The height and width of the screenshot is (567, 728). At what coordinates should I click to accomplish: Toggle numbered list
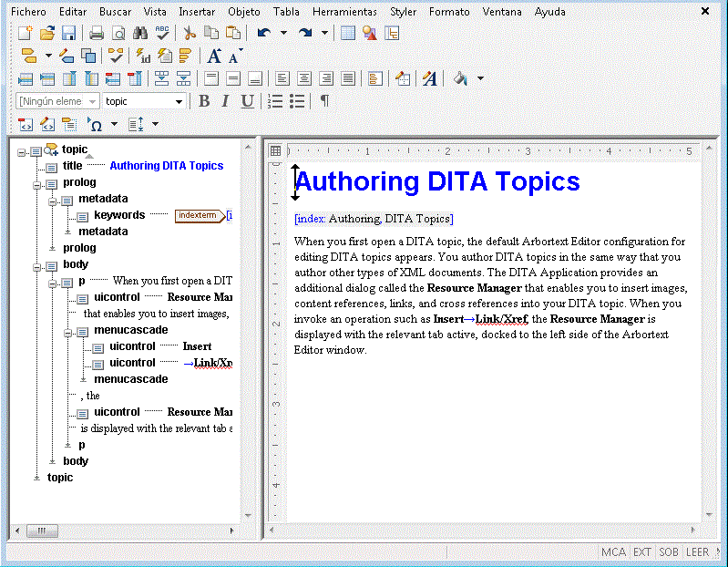(275, 101)
